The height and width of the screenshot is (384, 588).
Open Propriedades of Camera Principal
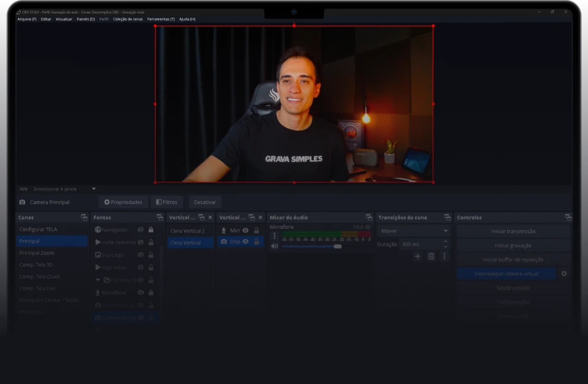click(123, 202)
